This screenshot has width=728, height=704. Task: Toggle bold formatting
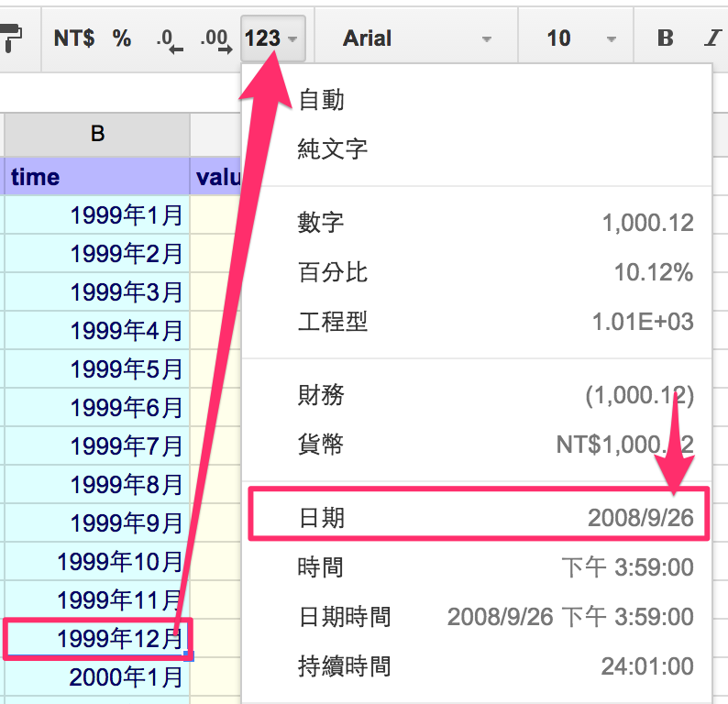[x=666, y=38]
